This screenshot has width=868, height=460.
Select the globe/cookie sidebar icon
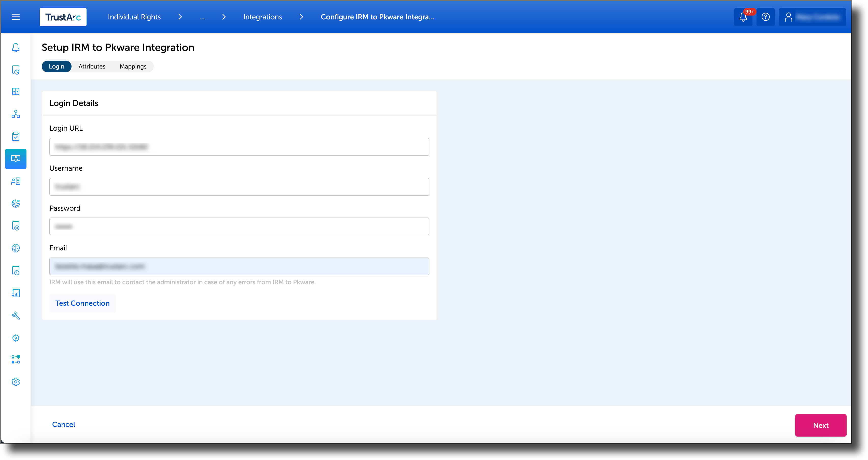tap(16, 204)
